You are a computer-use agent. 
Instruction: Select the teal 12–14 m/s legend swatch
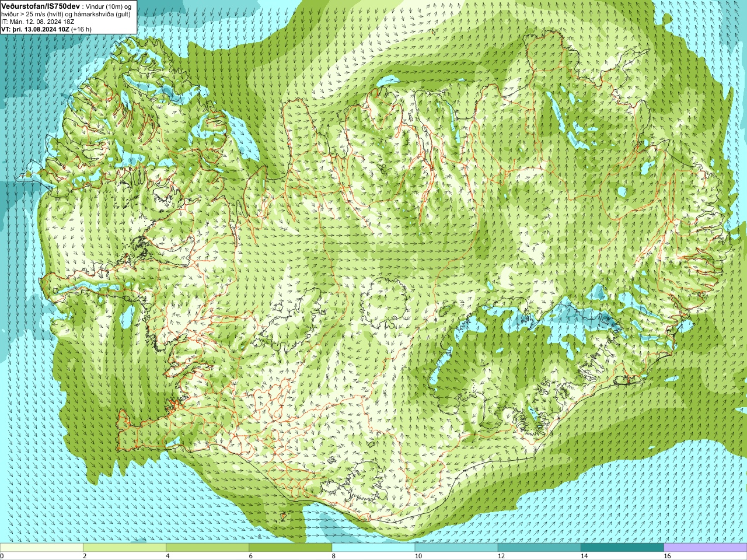click(539, 548)
